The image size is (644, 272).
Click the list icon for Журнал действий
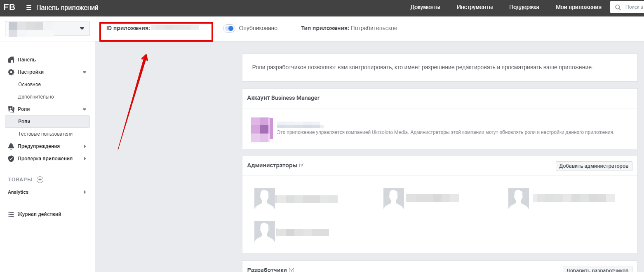point(12,214)
